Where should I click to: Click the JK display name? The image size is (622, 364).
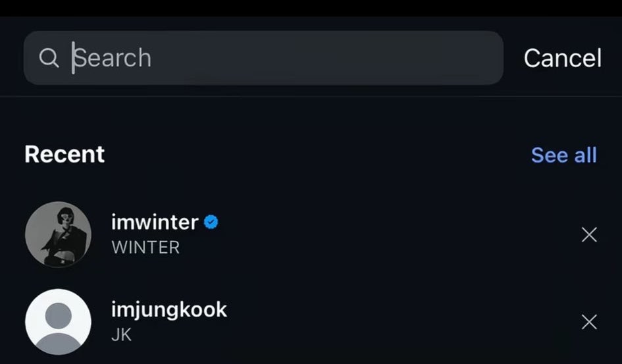122,334
